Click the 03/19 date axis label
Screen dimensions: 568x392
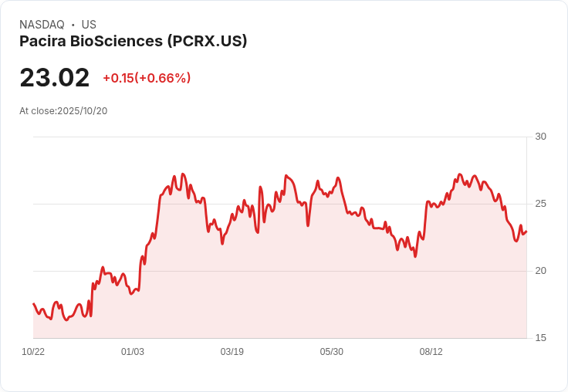pyautogui.click(x=232, y=352)
